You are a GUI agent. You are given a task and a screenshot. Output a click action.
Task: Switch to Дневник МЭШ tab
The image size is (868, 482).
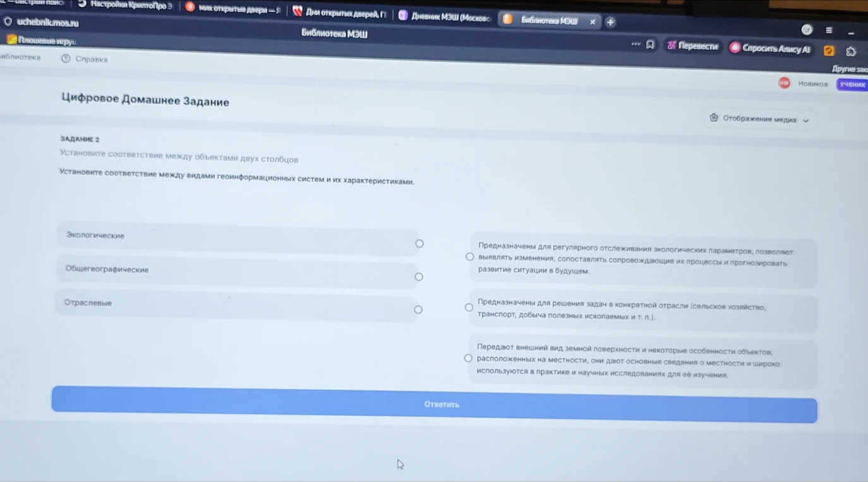point(445,17)
